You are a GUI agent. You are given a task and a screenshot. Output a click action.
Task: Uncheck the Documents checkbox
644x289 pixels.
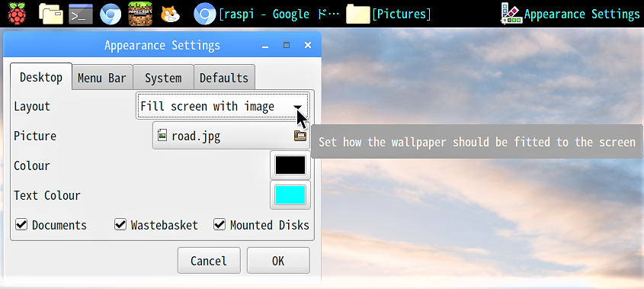21,224
